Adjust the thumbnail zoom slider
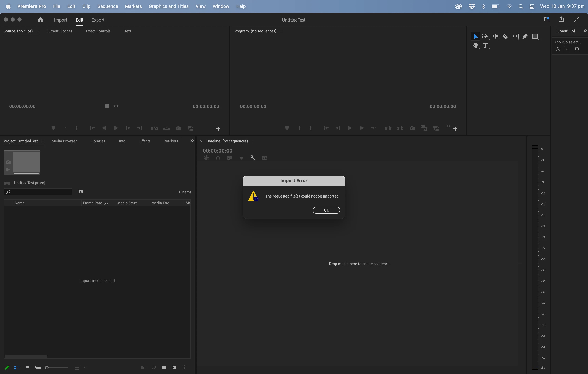Image resolution: width=588 pixels, height=374 pixels. pos(47,368)
